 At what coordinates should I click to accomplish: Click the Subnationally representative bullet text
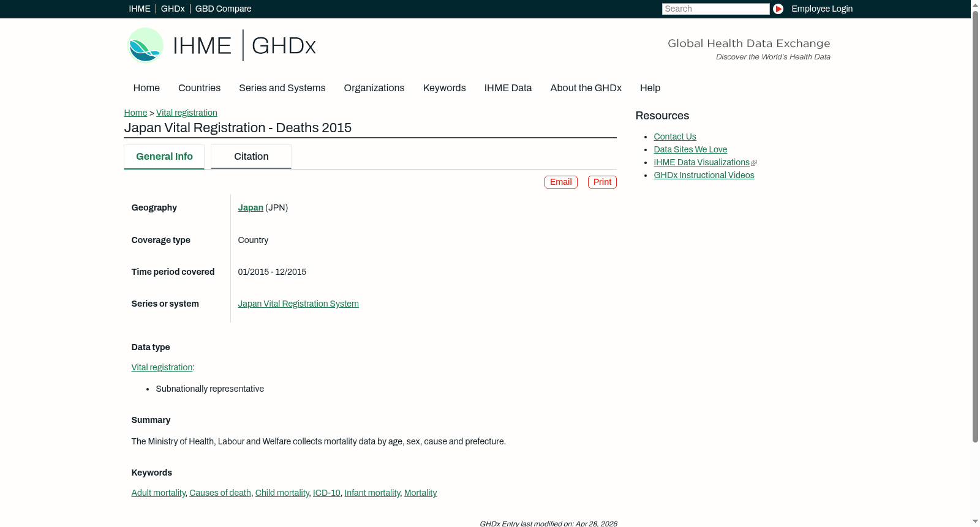coord(209,389)
